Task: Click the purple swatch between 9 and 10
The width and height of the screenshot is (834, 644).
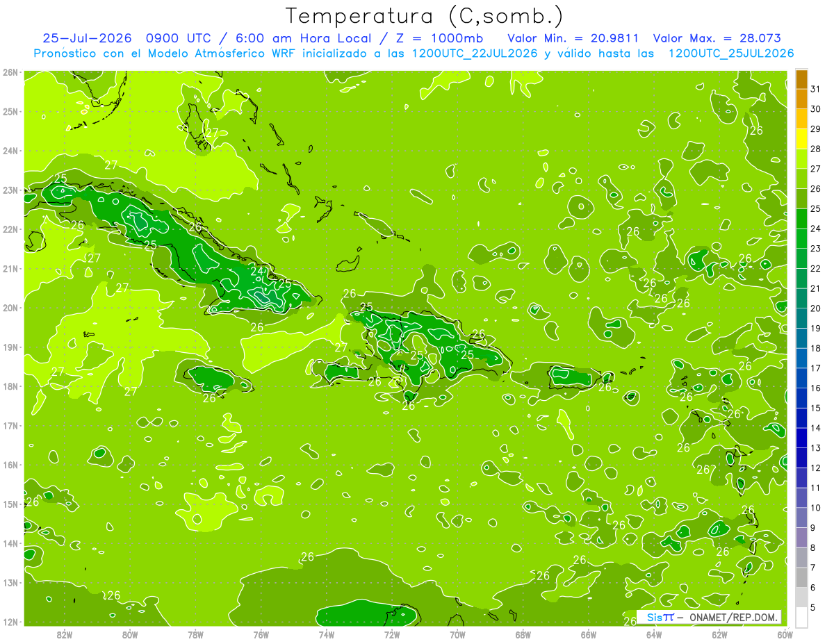Action: pyautogui.click(x=801, y=518)
